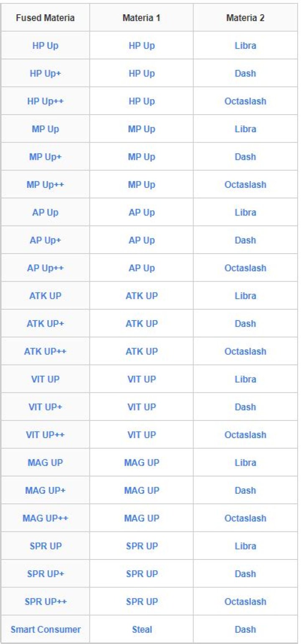The height and width of the screenshot is (644, 301).
Task: Click Octaslash in the SPR UP++ row
Action: [x=245, y=601]
